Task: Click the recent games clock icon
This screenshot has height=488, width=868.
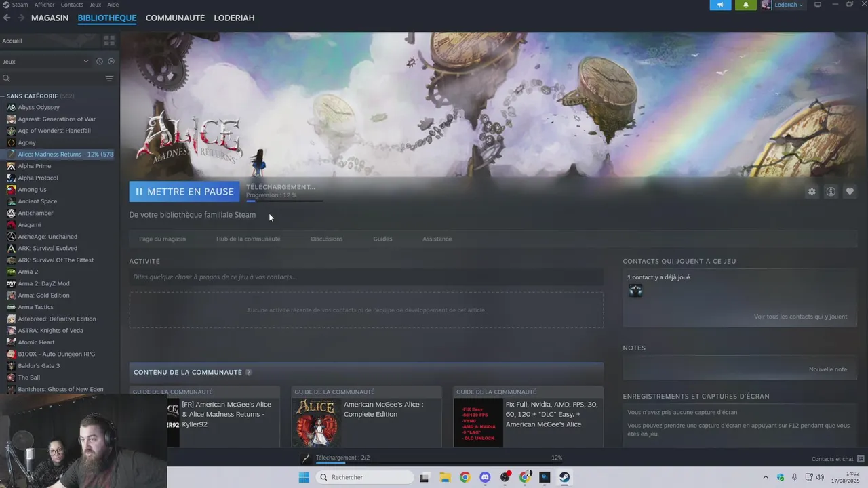Action: [100, 62]
